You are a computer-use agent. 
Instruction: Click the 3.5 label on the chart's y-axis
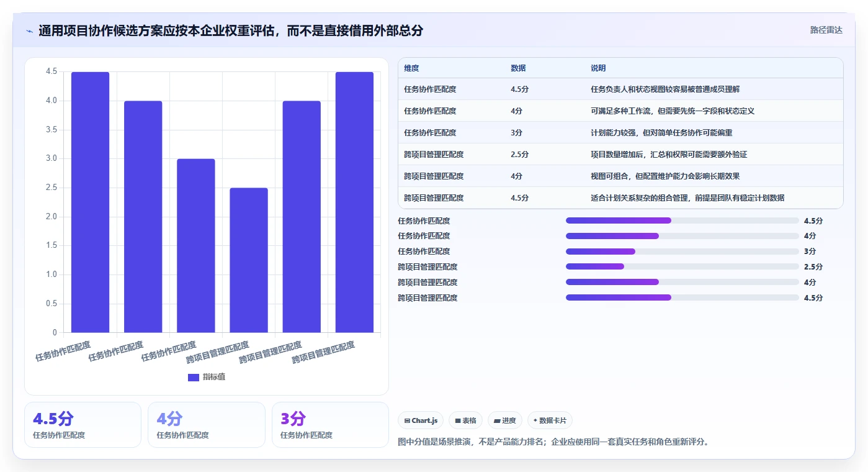(51, 130)
